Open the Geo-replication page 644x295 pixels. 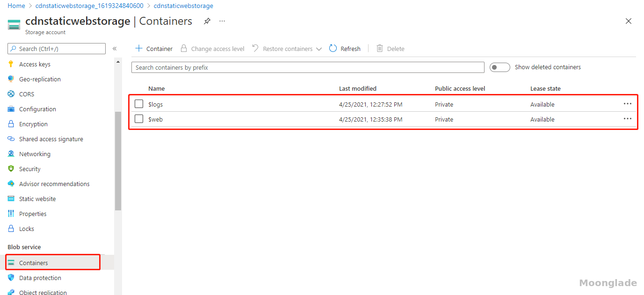tap(40, 79)
